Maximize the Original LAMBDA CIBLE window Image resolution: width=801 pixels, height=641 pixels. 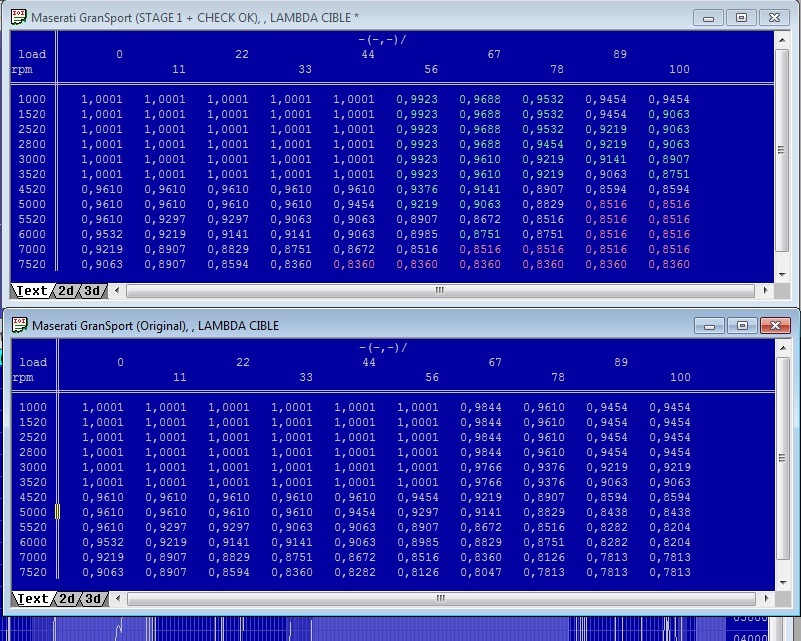(x=742, y=325)
